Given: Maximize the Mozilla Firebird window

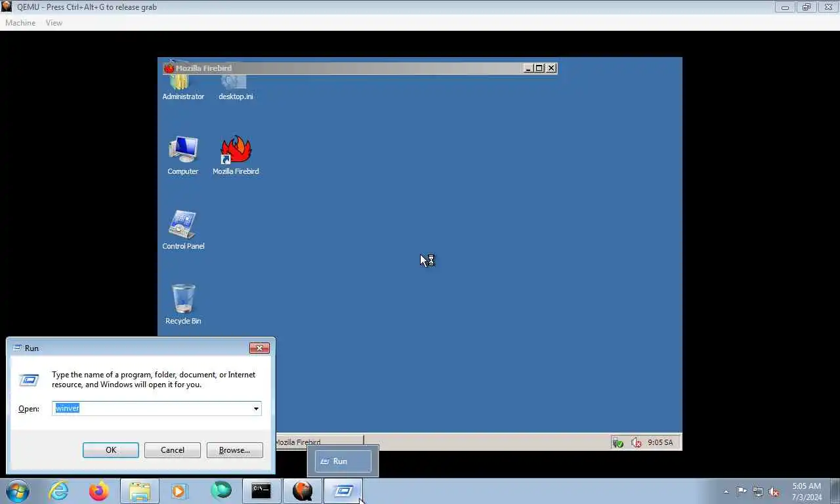Looking at the screenshot, I should pyautogui.click(x=539, y=68).
